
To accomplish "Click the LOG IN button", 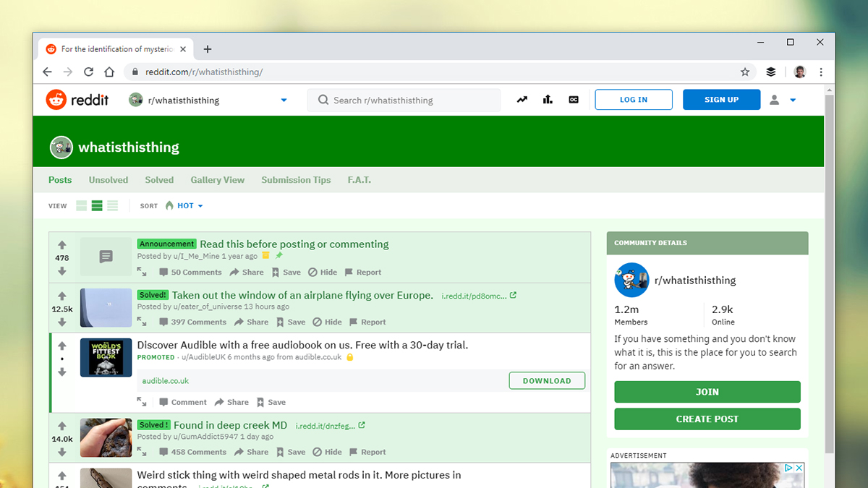I will [x=634, y=100].
